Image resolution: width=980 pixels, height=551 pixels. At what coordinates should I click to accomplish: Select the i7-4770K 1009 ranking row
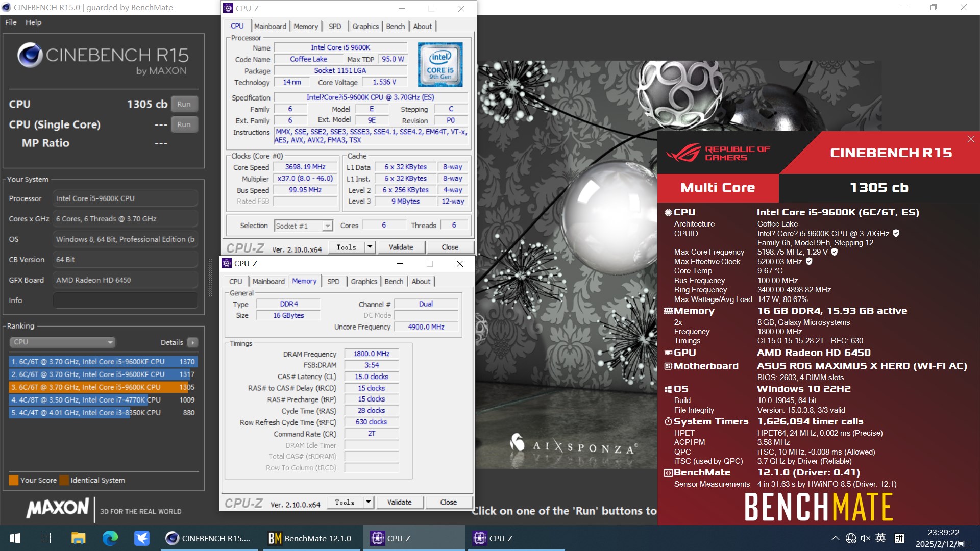click(103, 400)
